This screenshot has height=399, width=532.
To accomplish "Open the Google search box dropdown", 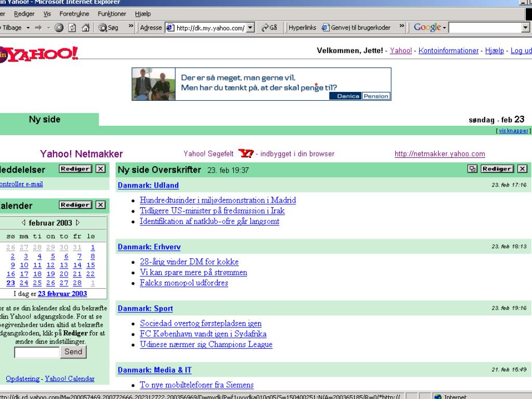I will click(525, 28).
